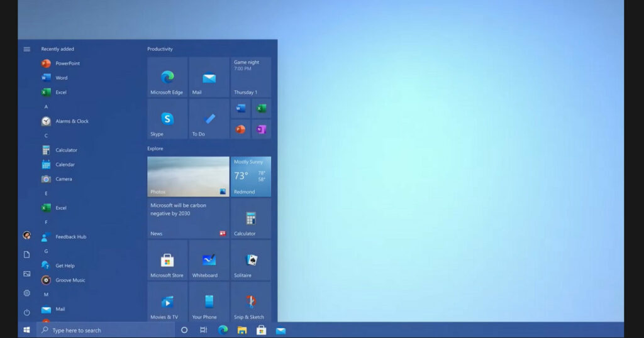Open the Solitaire tile
The width and height of the screenshot is (644, 338).
coord(250,260)
